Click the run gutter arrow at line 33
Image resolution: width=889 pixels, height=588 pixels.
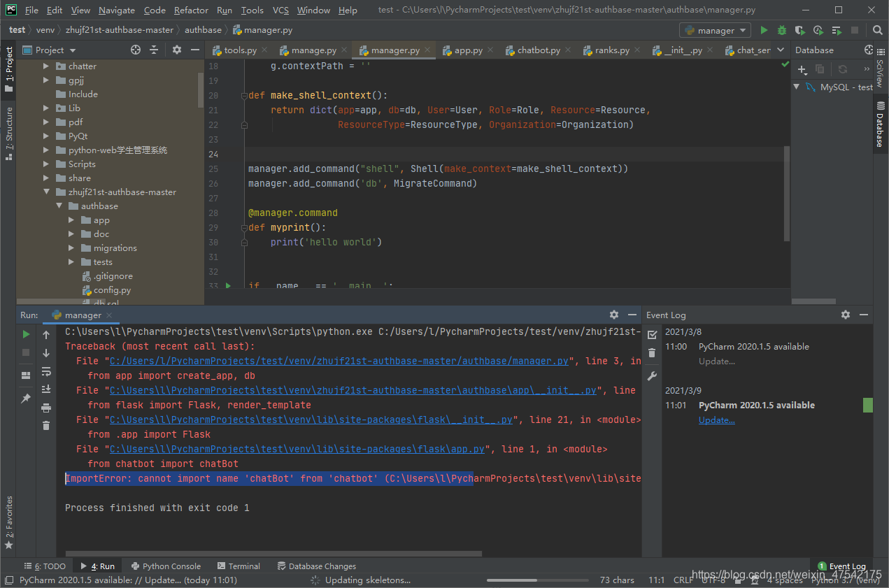228,285
